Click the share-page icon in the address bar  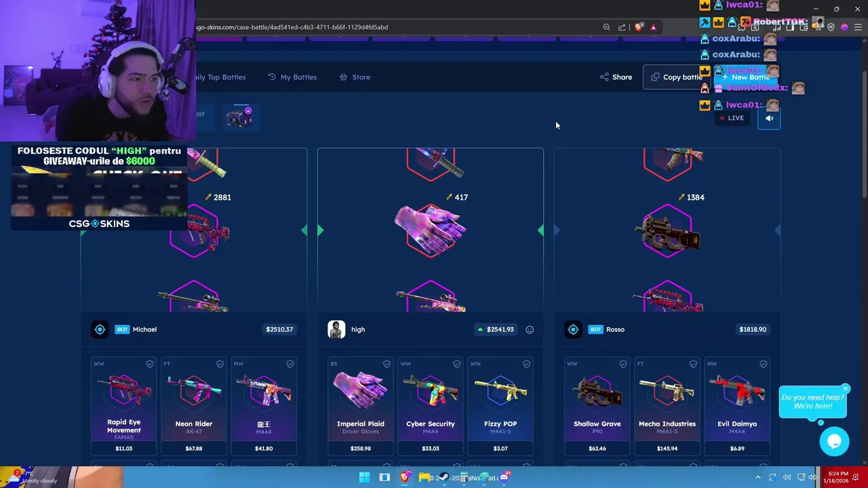click(622, 27)
